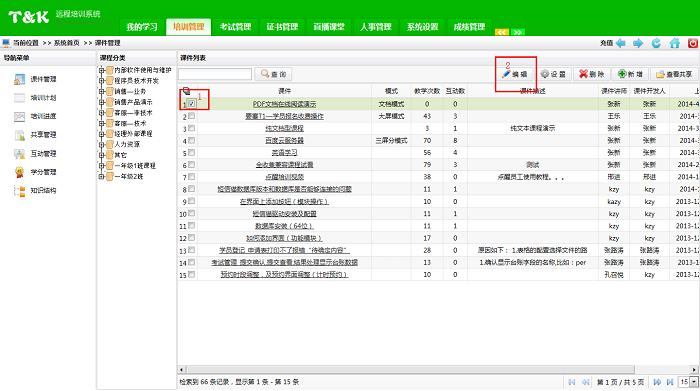Go to the home page icon

pos(675,43)
